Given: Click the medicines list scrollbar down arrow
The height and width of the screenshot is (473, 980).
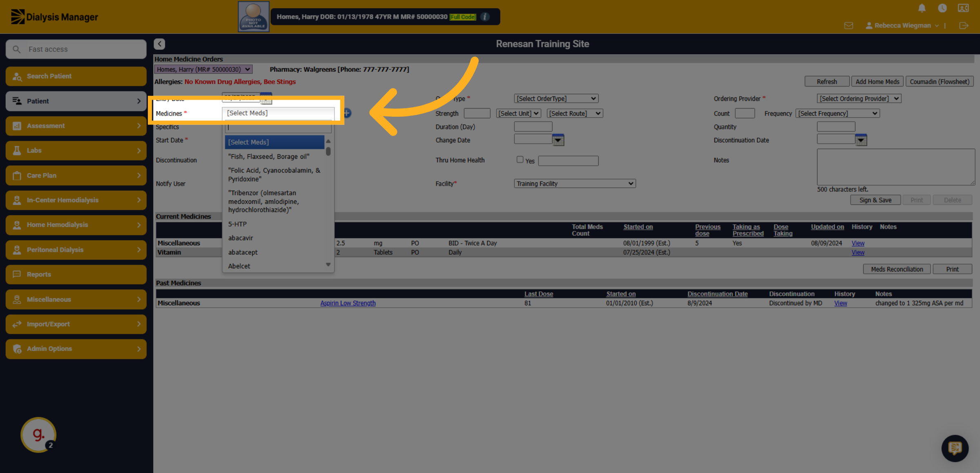Looking at the screenshot, I should (328, 265).
